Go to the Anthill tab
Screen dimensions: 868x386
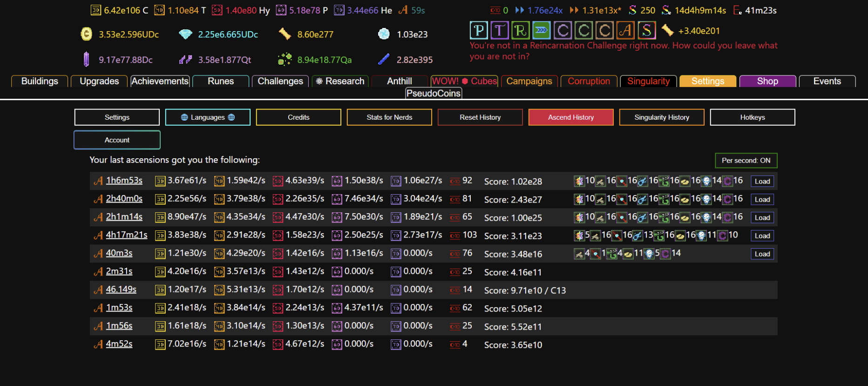(399, 81)
